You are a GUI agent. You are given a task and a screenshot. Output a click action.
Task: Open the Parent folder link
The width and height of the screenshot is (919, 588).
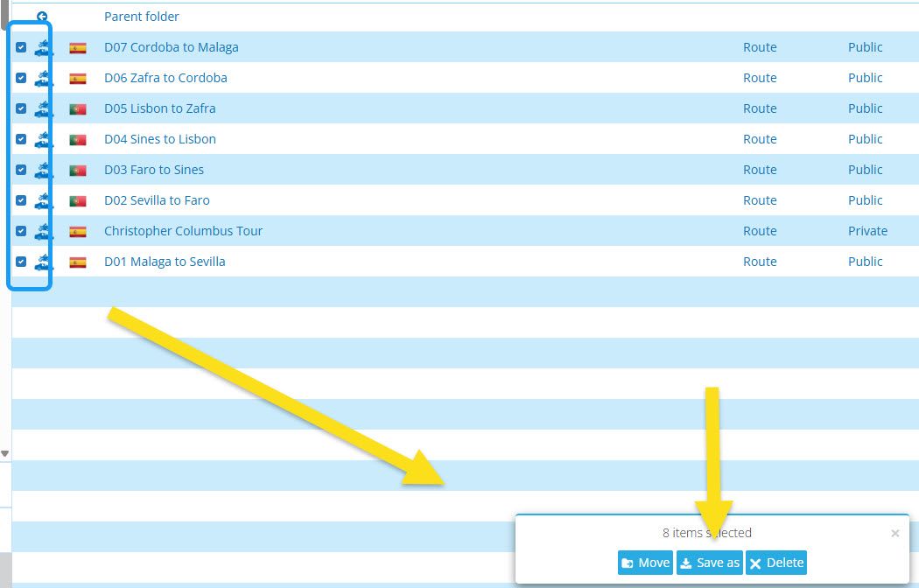[141, 17]
